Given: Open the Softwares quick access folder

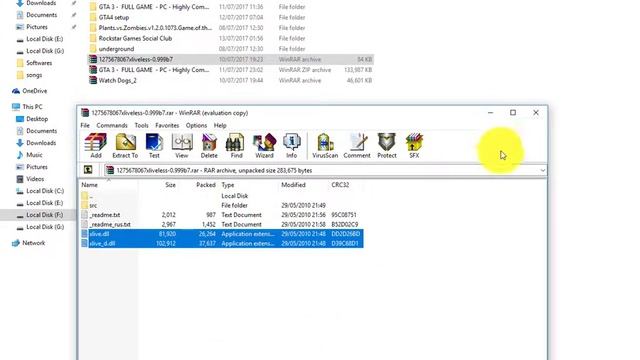Looking at the screenshot, I should (x=39, y=63).
